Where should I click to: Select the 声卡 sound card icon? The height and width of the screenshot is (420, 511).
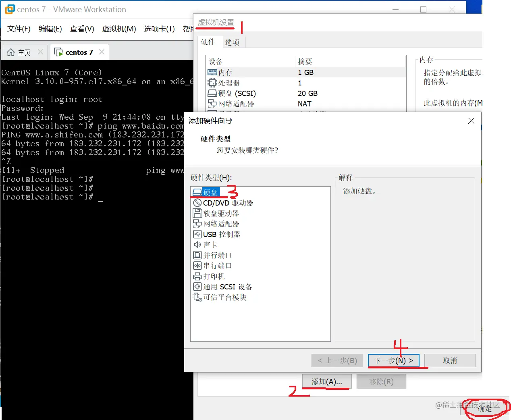click(197, 245)
